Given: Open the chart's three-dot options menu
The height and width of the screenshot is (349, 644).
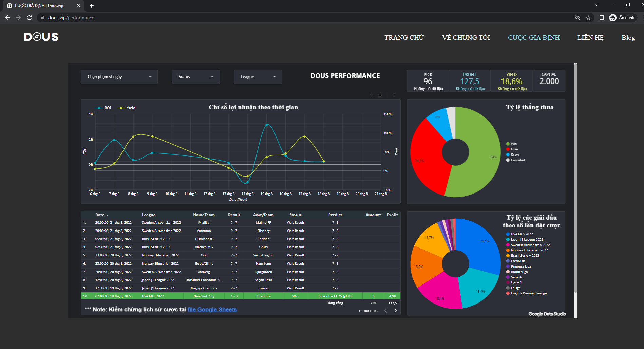Looking at the screenshot, I should click(394, 95).
